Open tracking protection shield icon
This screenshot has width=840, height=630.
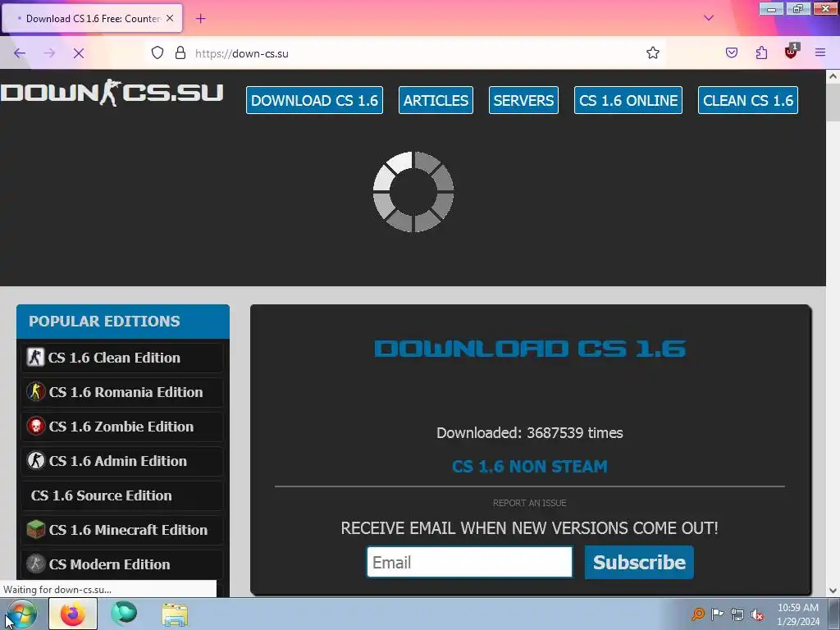[x=157, y=53]
